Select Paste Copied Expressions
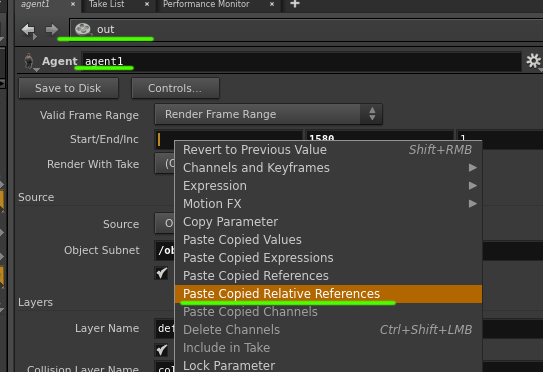The width and height of the screenshot is (543, 372). (328, 258)
